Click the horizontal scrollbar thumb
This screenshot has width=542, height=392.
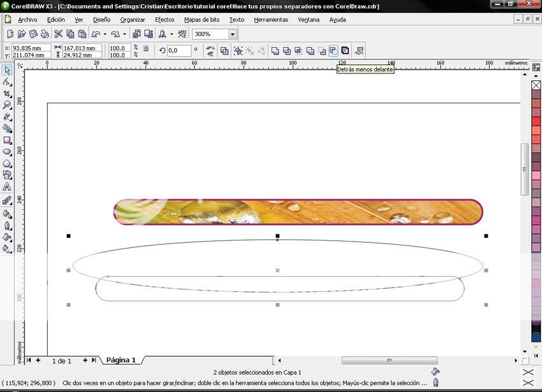[x=390, y=360]
